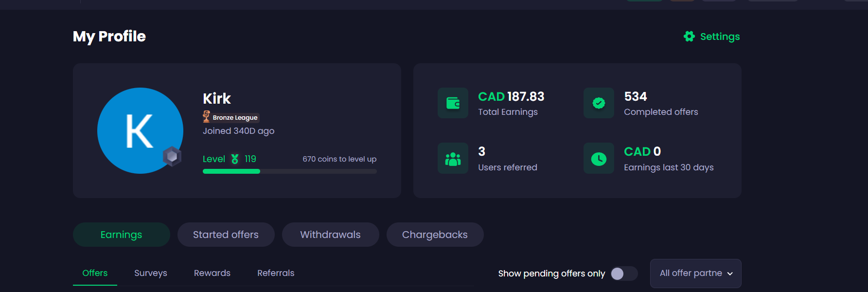Open the All offer partners dropdown

click(x=691, y=274)
